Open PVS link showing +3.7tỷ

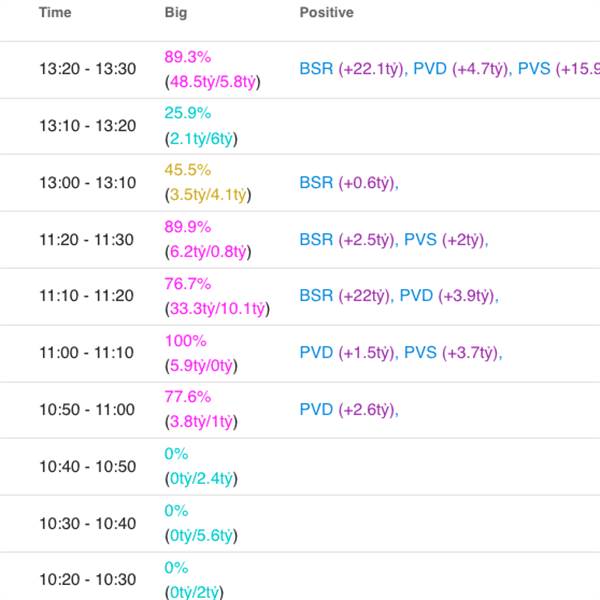pyautogui.click(x=420, y=352)
